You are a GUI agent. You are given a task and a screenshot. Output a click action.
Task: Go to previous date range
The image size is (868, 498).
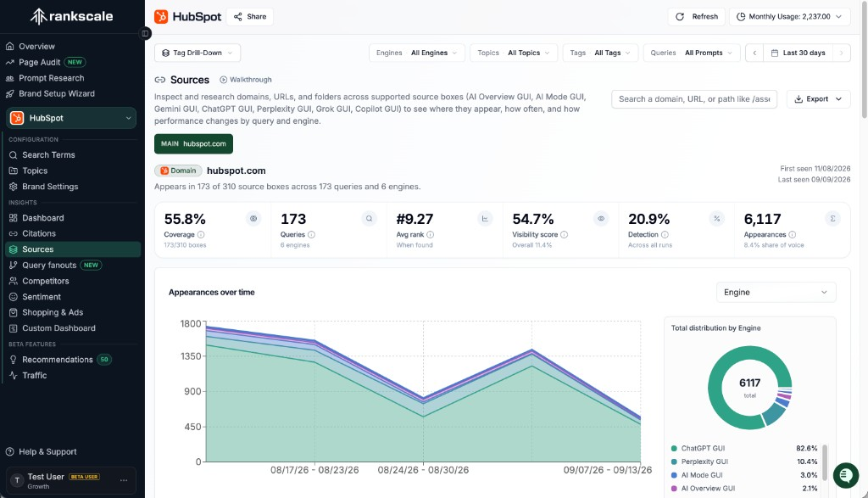754,53
